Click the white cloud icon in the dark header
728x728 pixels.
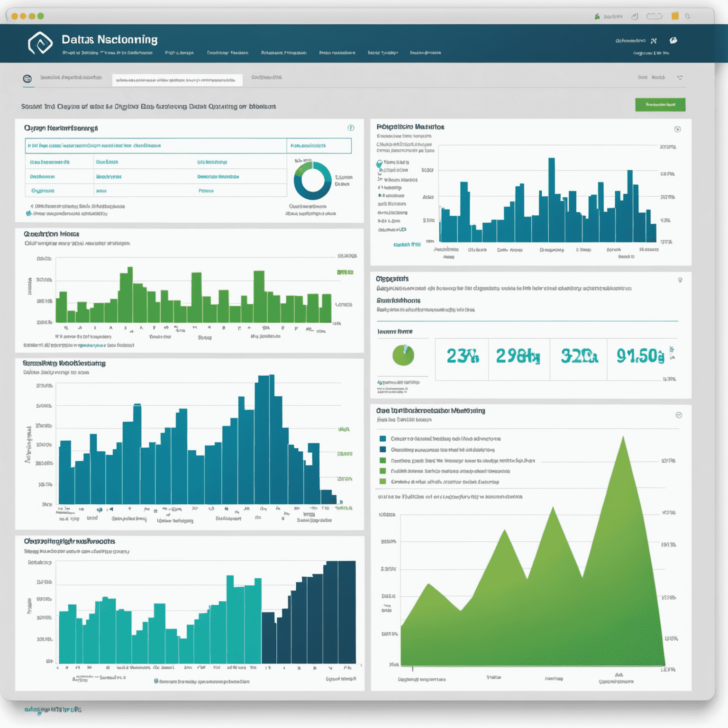click(x=673, y=40)
